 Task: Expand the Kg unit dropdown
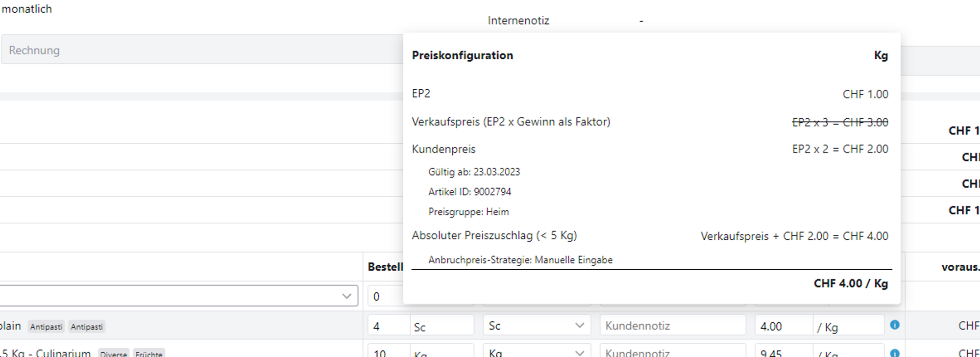click(x=537, y=353)
